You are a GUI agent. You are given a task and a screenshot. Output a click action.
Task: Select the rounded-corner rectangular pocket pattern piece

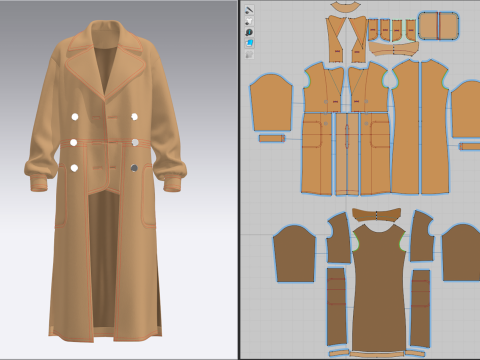click(439, 26)
